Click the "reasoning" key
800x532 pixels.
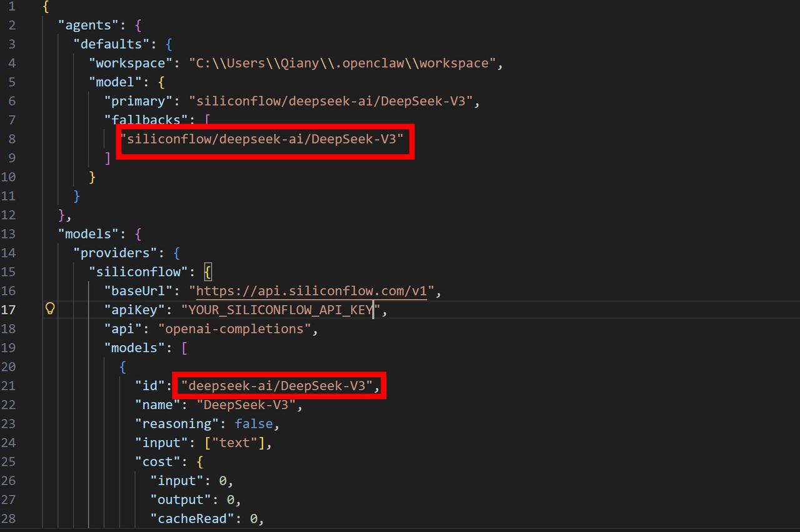coord(177,423)
